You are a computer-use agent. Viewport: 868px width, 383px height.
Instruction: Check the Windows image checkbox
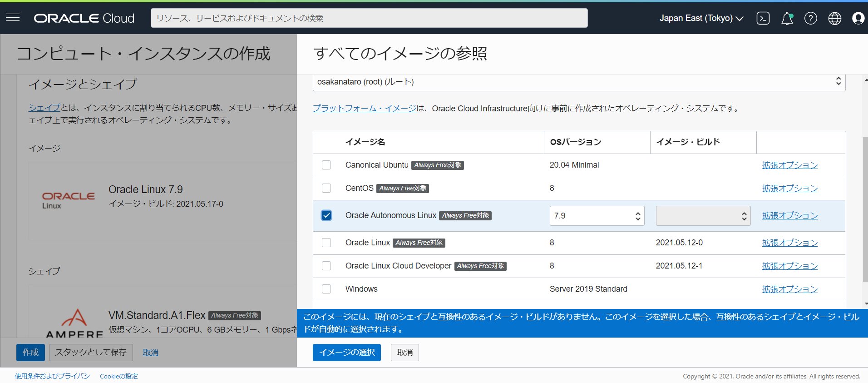pos(326,289)
